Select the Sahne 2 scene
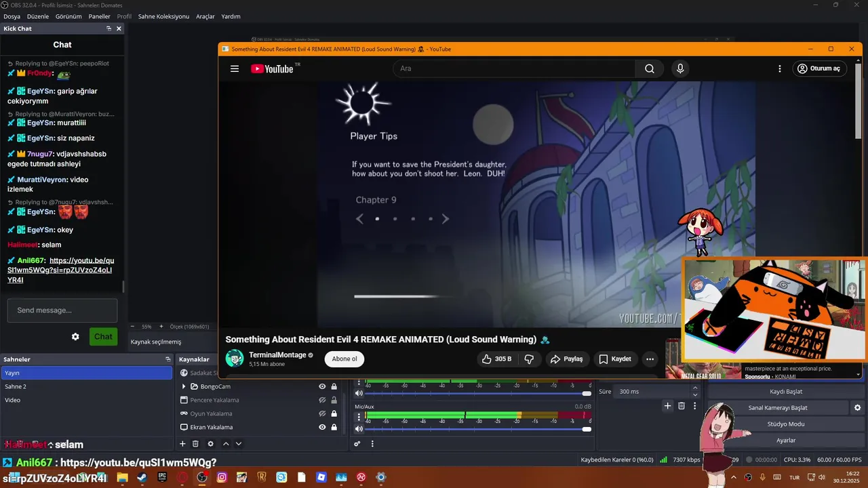Image resolution: width=868 pixels, height=488 pixels. [x=87, y=386]
